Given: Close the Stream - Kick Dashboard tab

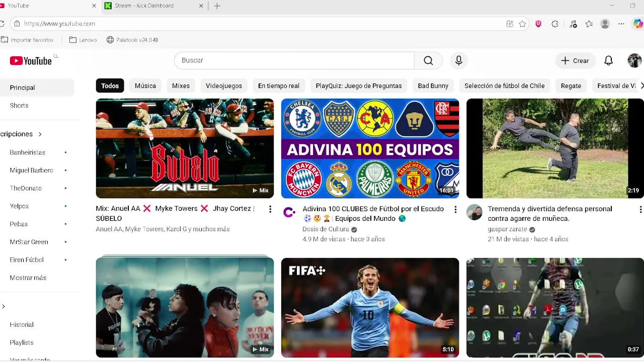Looking at the screenshot, I should [201, 6].
